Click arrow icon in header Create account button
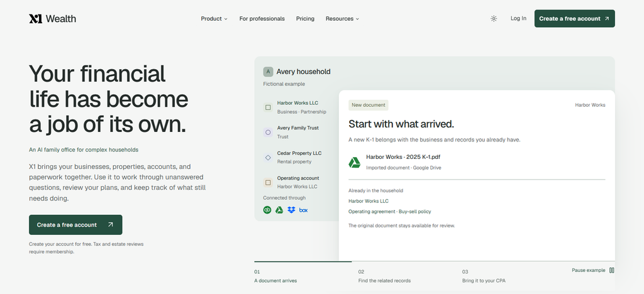 click(607, 18)
